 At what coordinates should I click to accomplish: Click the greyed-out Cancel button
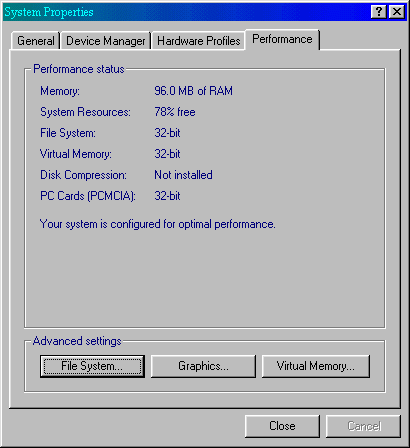(x=363, y=426)
